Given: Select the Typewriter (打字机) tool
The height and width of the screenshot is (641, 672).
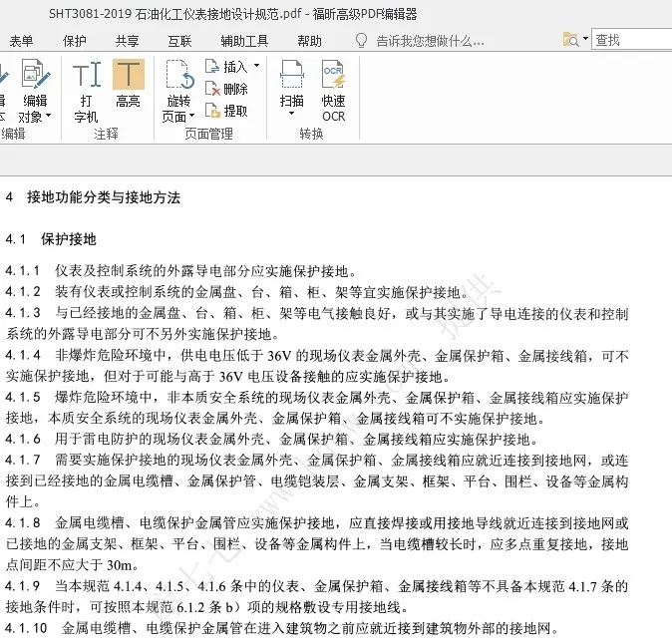Looking at the screenshot, I should (87, 92).
